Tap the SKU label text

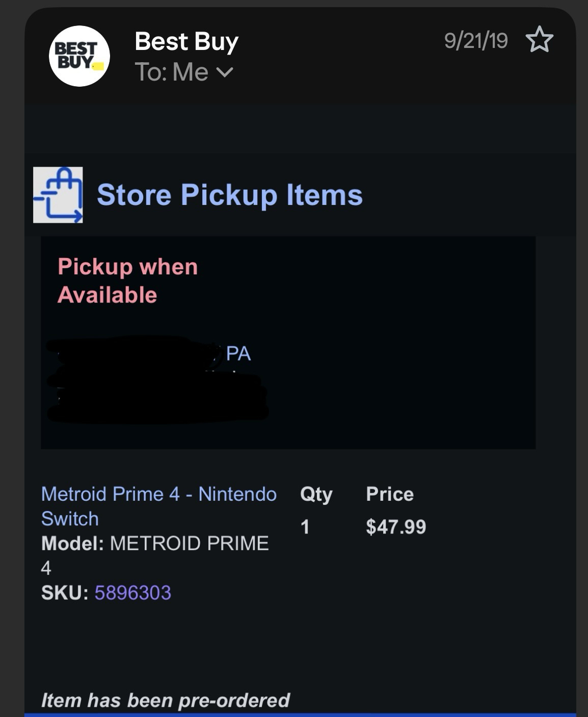64,593
